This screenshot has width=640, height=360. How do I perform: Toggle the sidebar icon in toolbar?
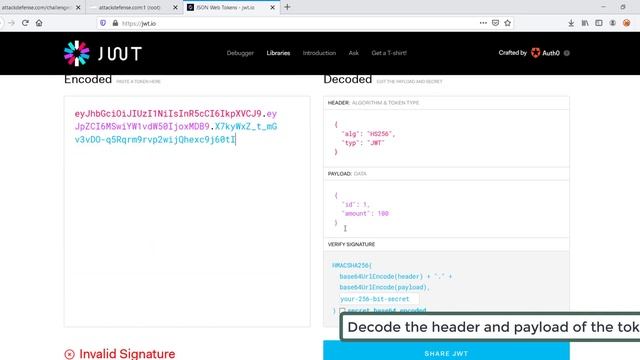[599, 23]
